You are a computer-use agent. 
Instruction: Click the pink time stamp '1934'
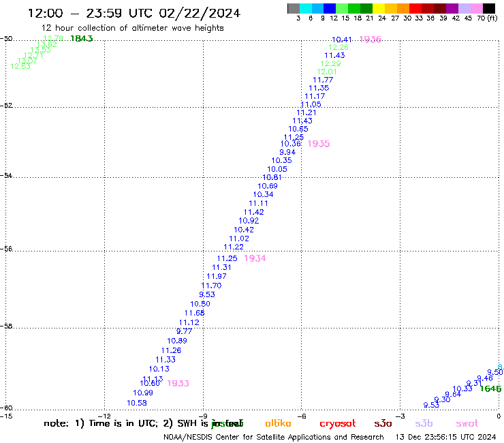point(255,258)
